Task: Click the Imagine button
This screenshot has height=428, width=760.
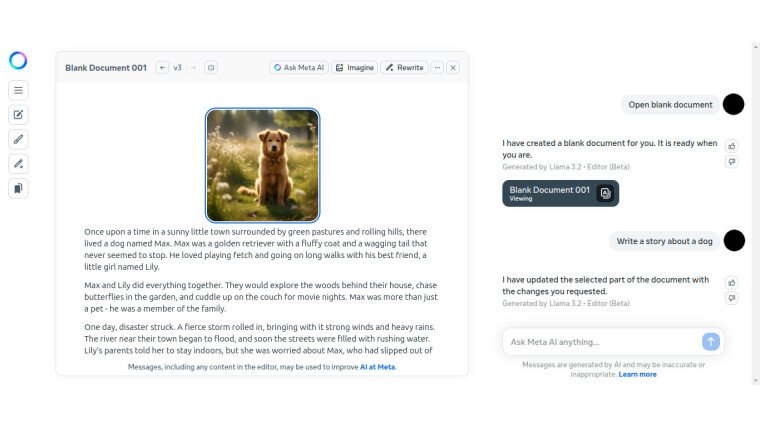Action: click(354, 68)
